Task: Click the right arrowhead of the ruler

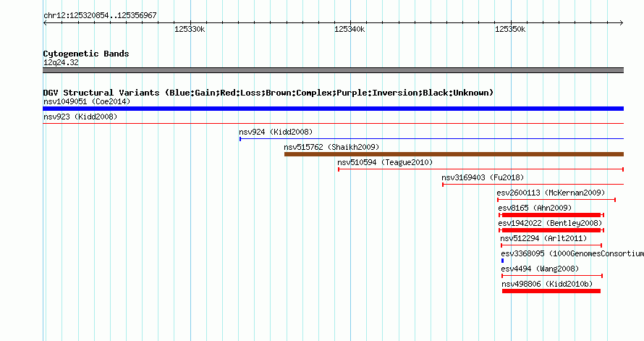Action: pos(622,23)
